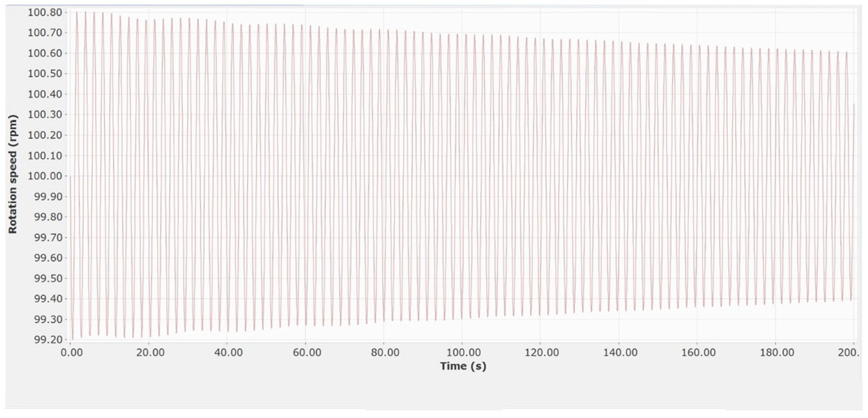Click the 'Time (s)' axis label

[x=463, y=366]
